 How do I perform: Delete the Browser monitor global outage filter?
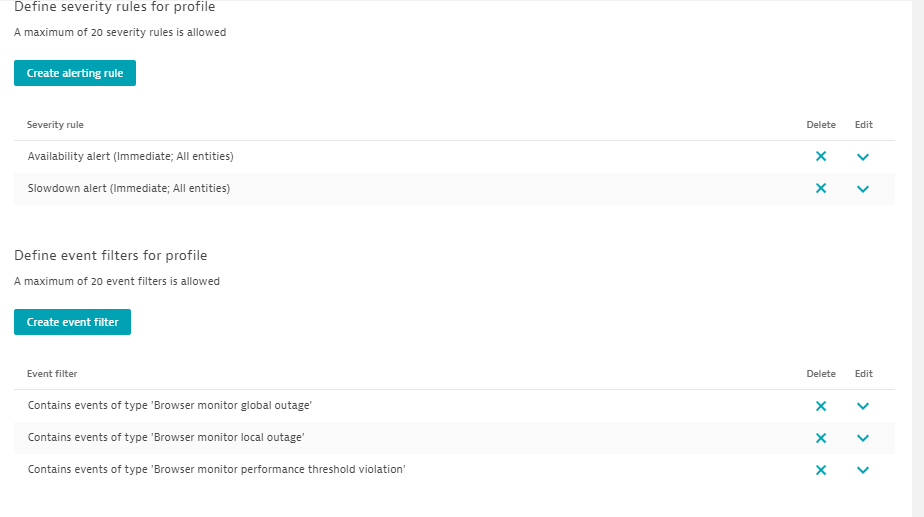click(821, 406)
